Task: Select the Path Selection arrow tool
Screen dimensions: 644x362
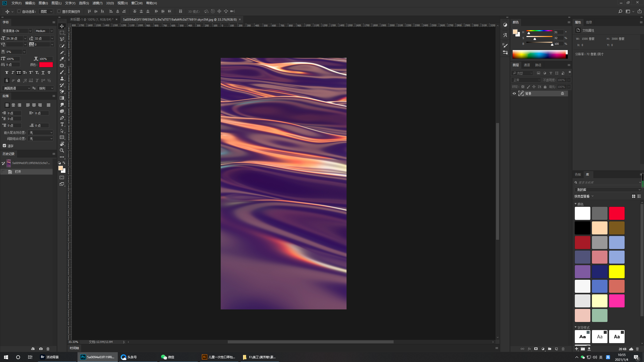Action: [62, 131]
